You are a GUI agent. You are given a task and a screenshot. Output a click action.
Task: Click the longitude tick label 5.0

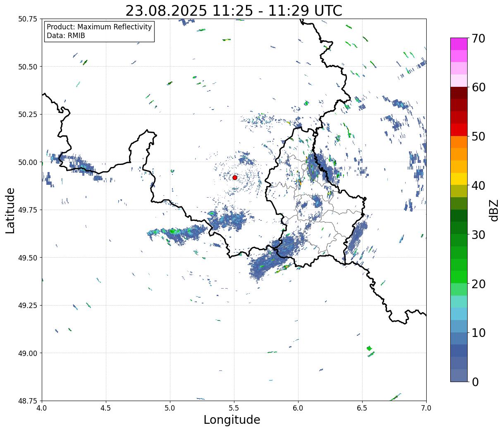(x=170, y=408)
